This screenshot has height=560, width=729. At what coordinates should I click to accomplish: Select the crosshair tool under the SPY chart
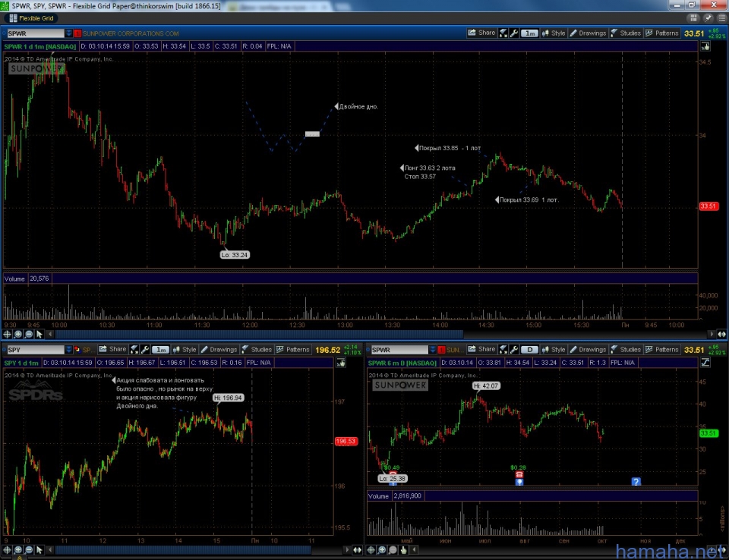click(7, 550)
